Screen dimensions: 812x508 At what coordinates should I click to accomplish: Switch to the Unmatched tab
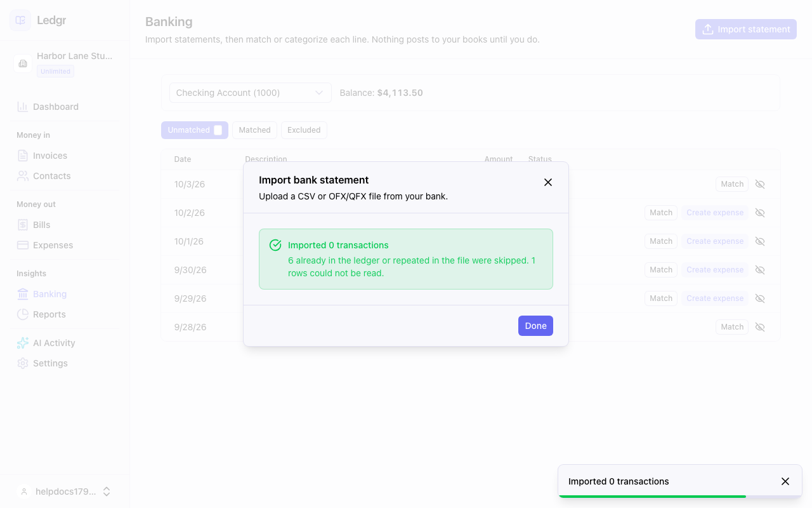pos(195,130)
